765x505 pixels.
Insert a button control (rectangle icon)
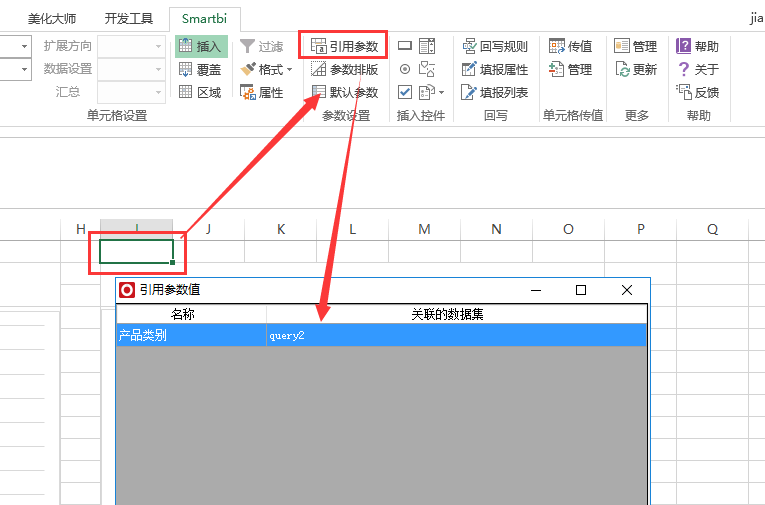click(405, 46)
